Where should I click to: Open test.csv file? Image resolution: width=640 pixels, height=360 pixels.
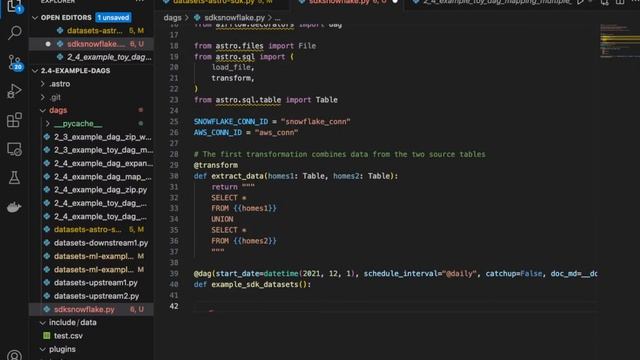coord(68,336)
